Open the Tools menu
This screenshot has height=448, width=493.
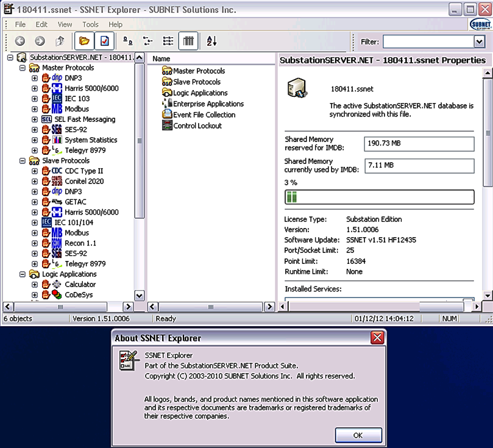tap(91, 24)
